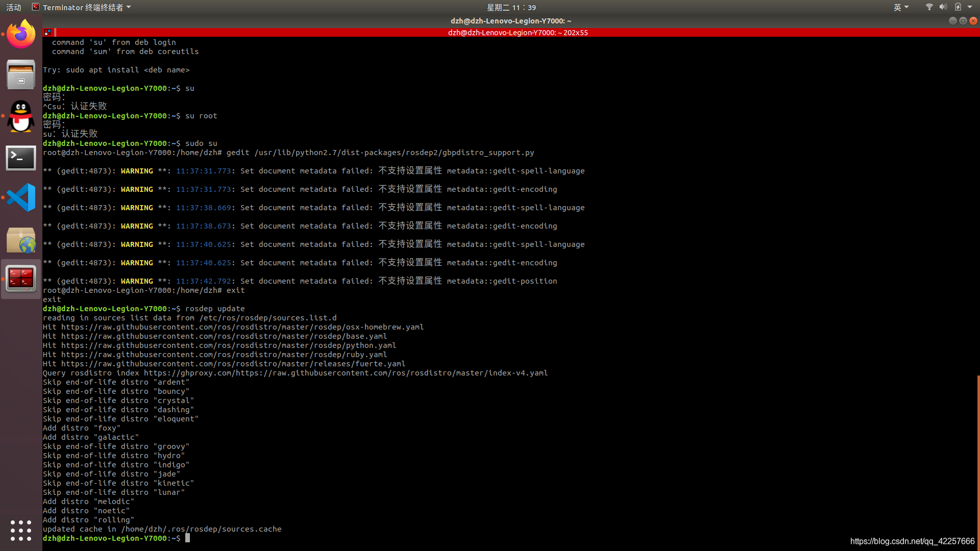Open the Terminator app menu dropdown

[82, 7]
